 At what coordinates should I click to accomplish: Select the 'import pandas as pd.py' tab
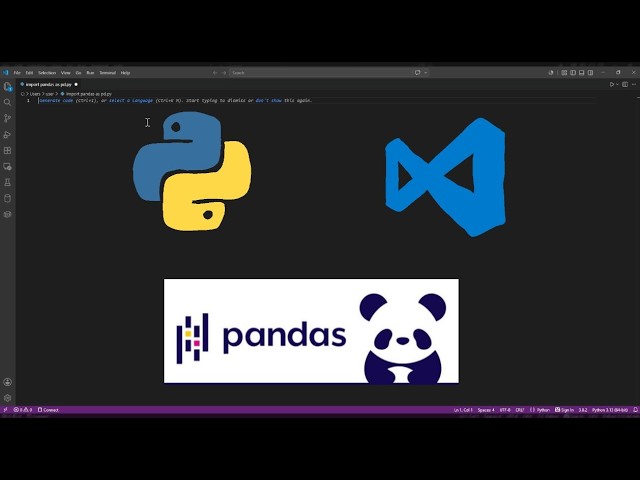point(49,84)
